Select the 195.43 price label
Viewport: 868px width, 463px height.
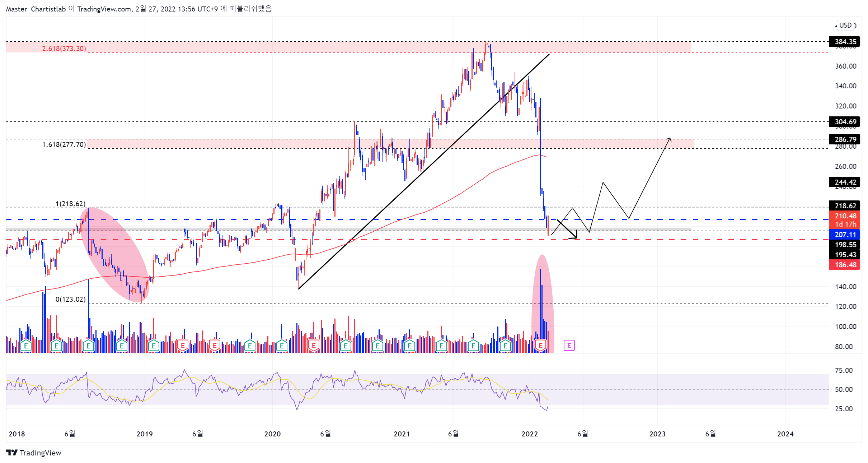[x=844, y=255]
